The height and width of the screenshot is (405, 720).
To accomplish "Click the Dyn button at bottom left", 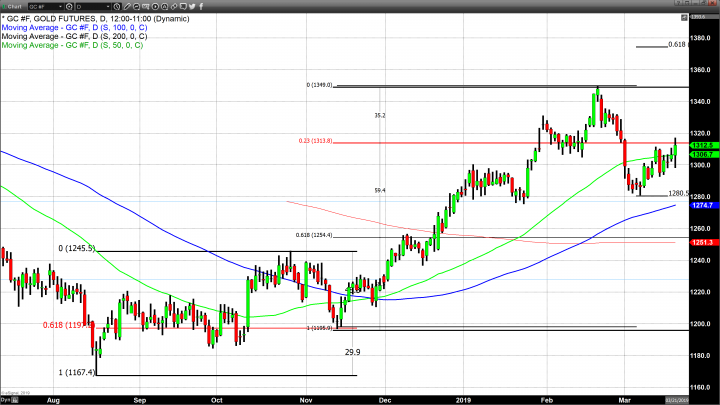I will [5, 399].
